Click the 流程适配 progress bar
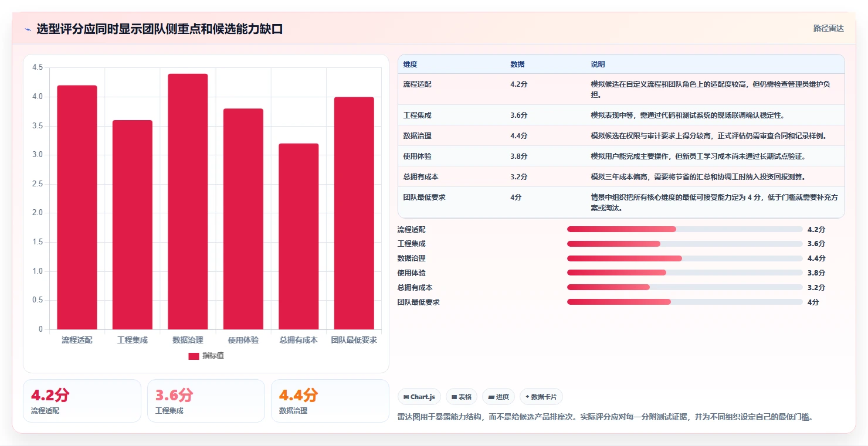Viewport: 868px width, 446px height. point(684,229)
